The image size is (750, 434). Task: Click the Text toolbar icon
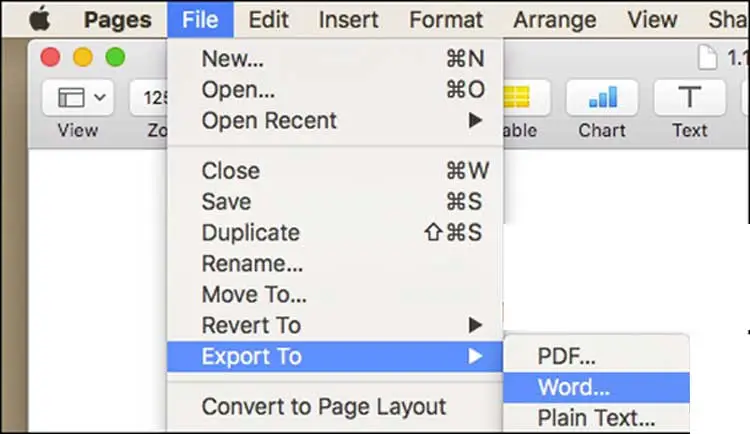coord(689,98)
